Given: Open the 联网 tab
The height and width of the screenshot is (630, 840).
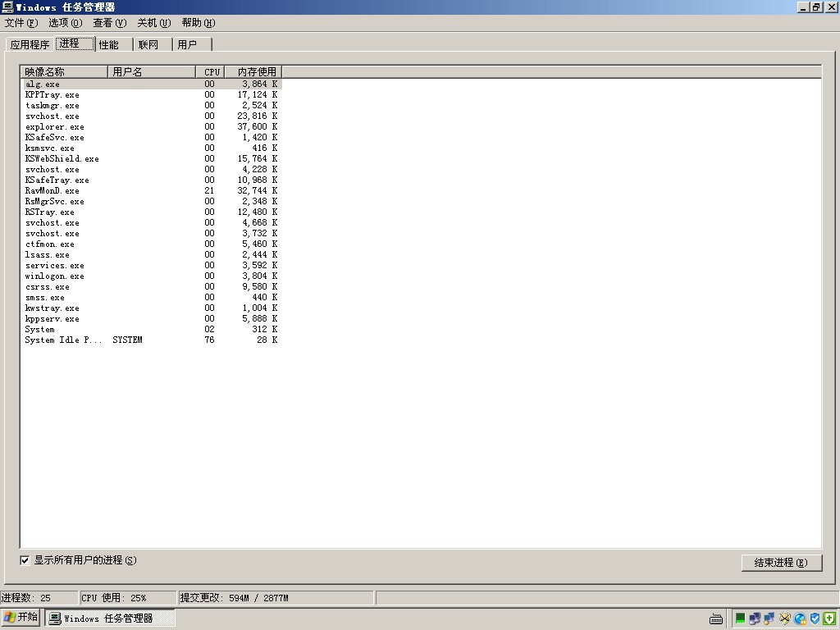Looking at the screenshot, I should click(153, 44).
